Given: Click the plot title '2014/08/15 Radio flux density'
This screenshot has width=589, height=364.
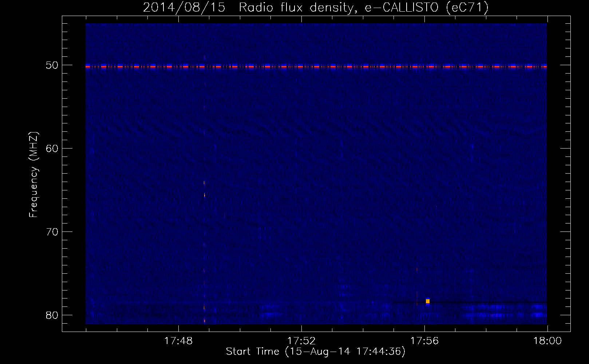Looking at the screenshot, I should pyautogui.click(x=316, y=7).
